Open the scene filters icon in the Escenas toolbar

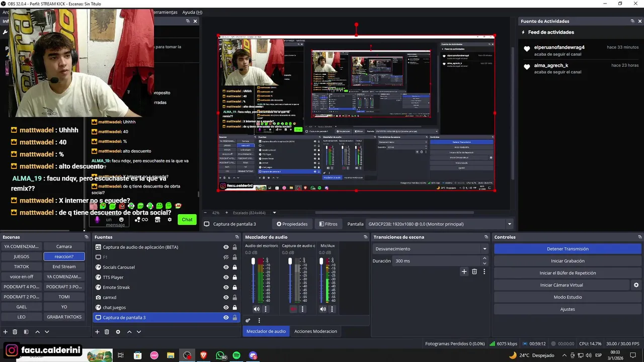26,332
